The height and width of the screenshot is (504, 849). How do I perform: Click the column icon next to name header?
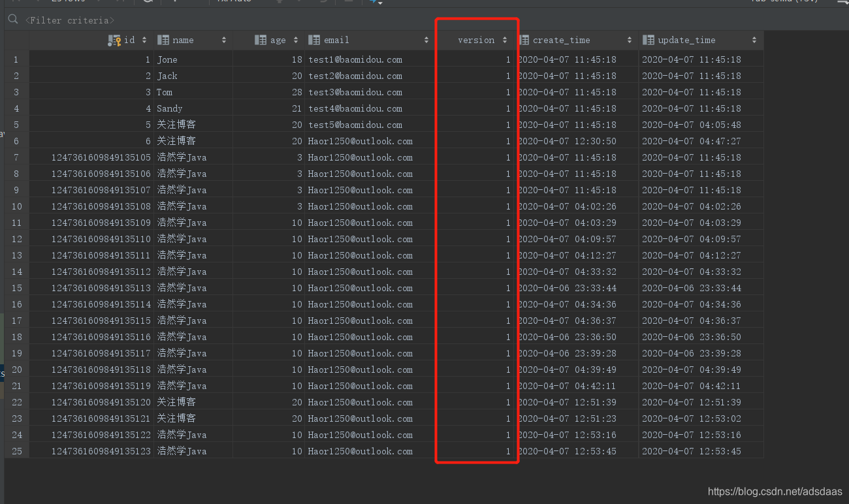(163, 40)
